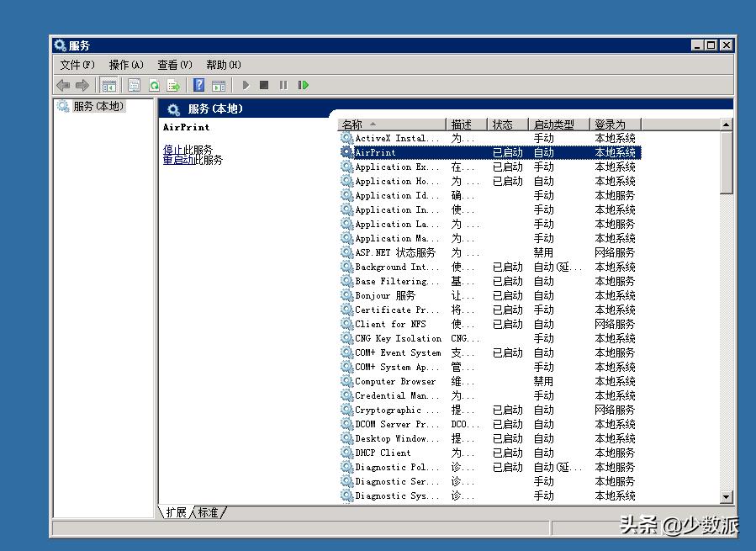Image resolution: width=756 pixels, height=551 pixels.
Task: Stop the service using the black square icon
Action: coord(265,84)
